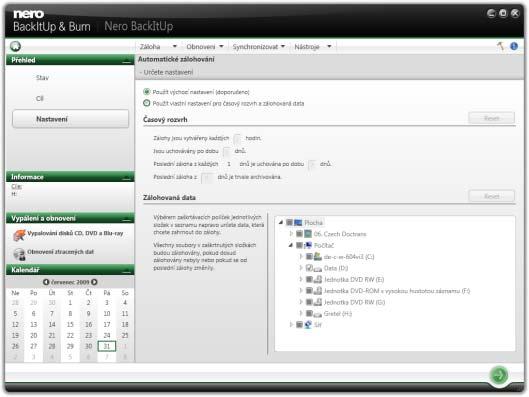Select day 31 in calendar

coord(107,346)
